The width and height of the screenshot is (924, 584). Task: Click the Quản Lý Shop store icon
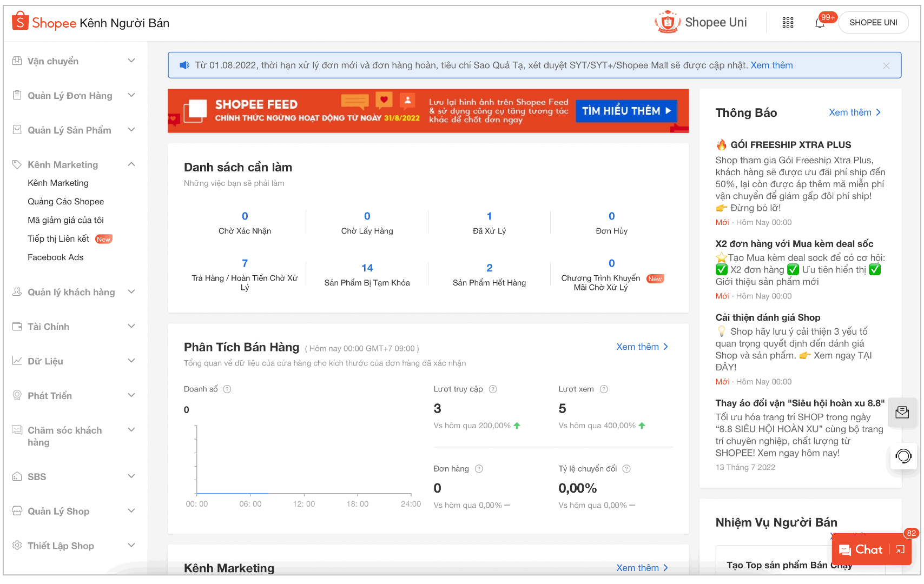pyautogui.click(x=17, y=511)
